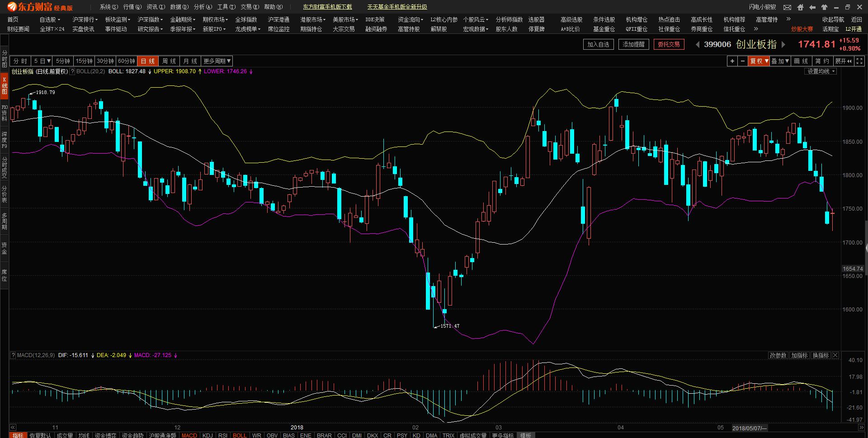The width and height of the screenshot is (868, 438).
Task: Close the MACD indicator panel
Action: point(835,355)
